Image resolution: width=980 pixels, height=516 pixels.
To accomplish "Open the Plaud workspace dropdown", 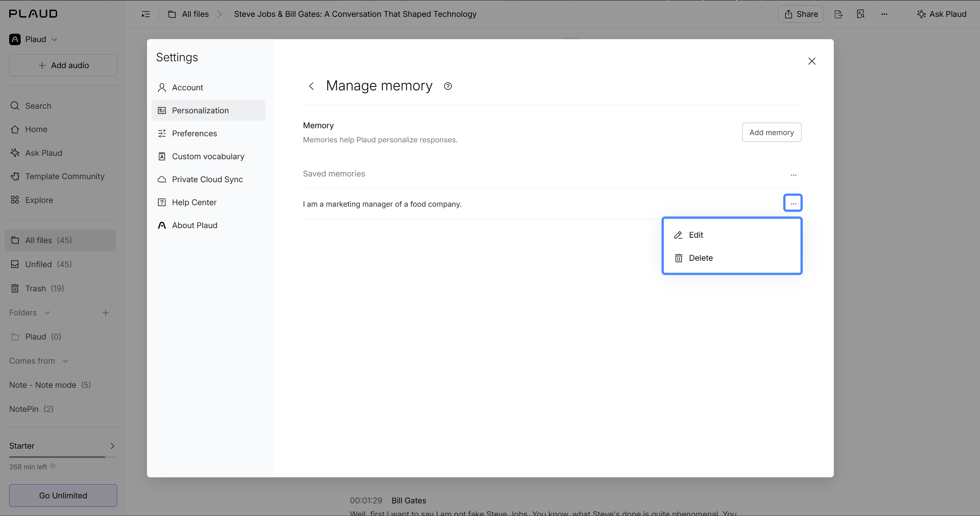I will [x=33, y=39].
